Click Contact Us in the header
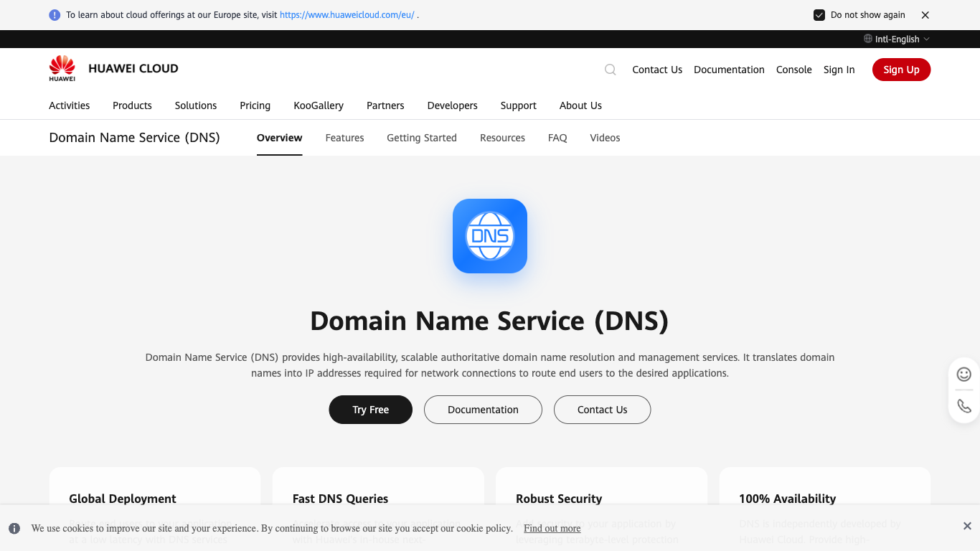 657,70
